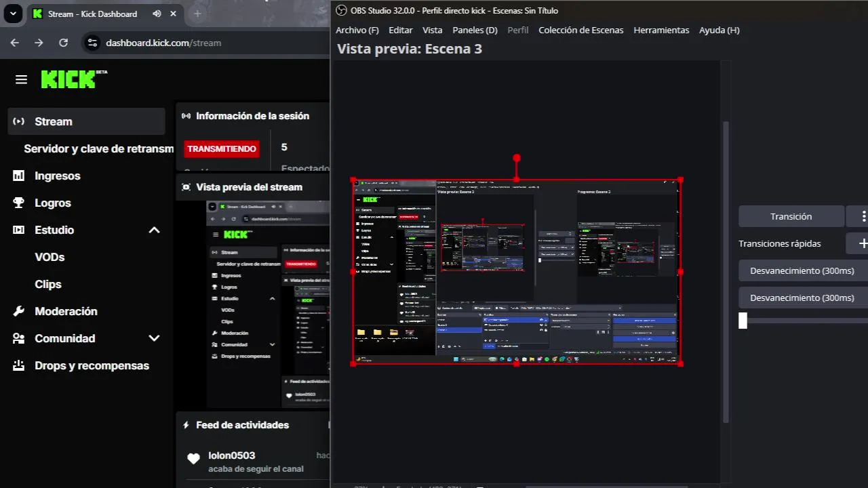Screen dimensions: 868x488
Task: Click the dashboard.kick.com address bar
Action: point(163,43)
